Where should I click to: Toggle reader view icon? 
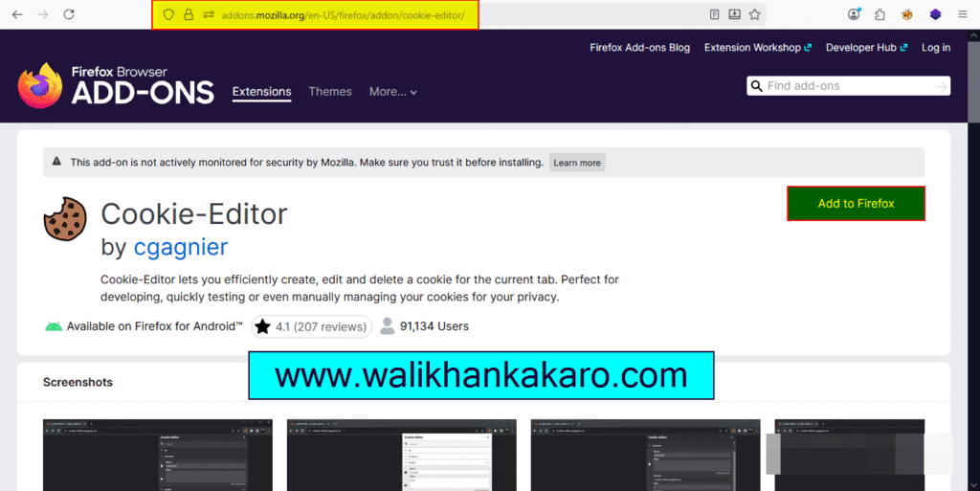pyautogui.click(x=714, y=14)
